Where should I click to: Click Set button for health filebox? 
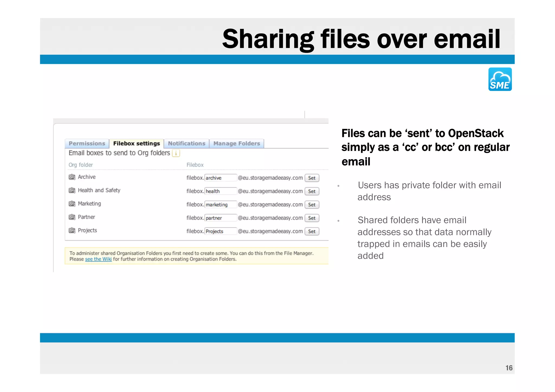pyautogui.click(x=312, y=191)
